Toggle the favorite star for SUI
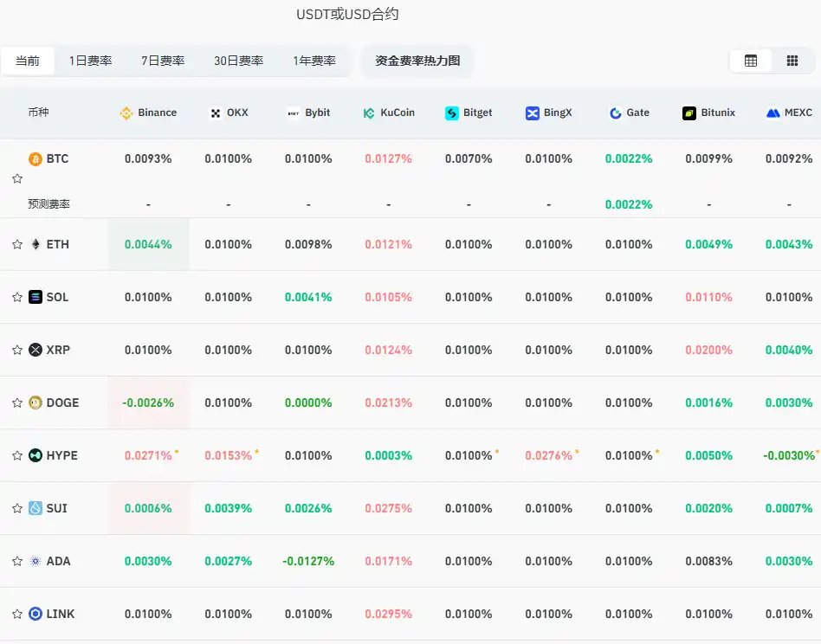The width and height of the screenshot is (821, 644). pyautogui.click(x=16, y=508)
